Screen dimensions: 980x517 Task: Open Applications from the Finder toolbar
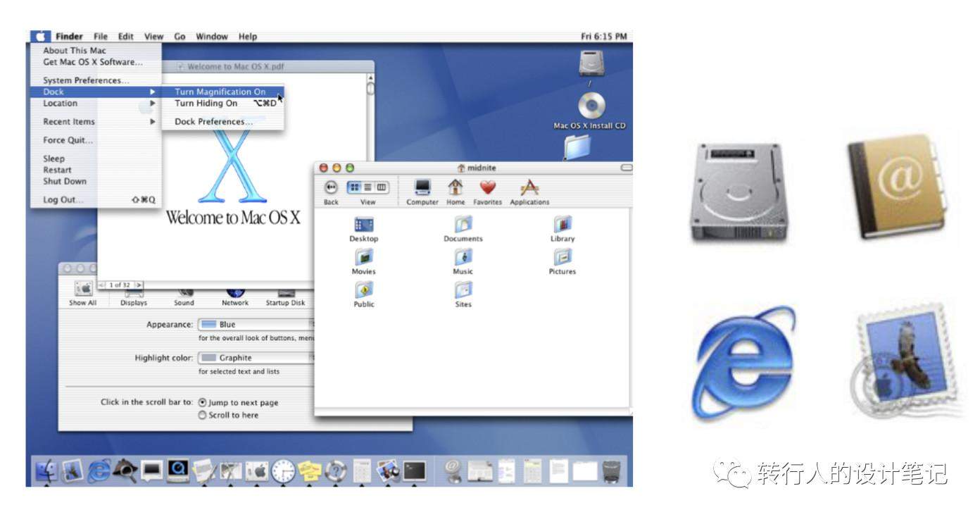pos(529,192)
